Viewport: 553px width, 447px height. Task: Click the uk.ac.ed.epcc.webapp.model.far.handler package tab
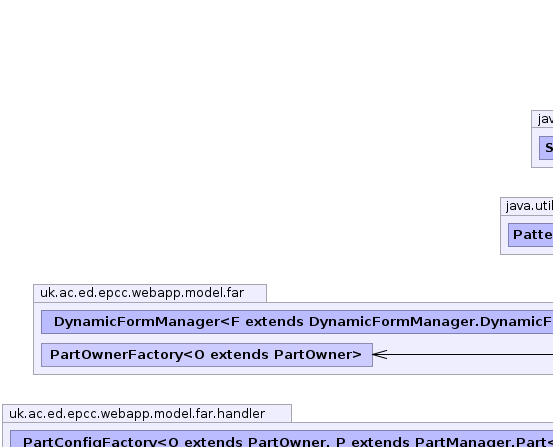pyautogui.click(x=147, y=413)
